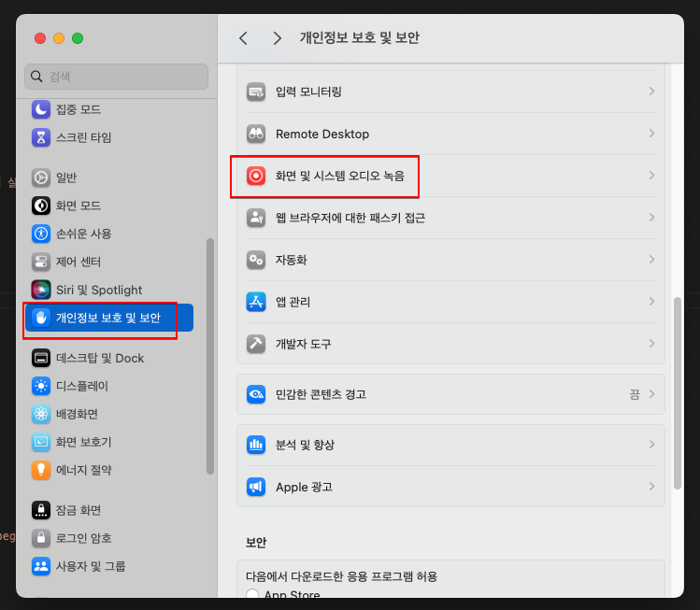Expand chevron for 웹 브라우저에 대한 패스키 접근
The image size is (700, 610).
651,218
